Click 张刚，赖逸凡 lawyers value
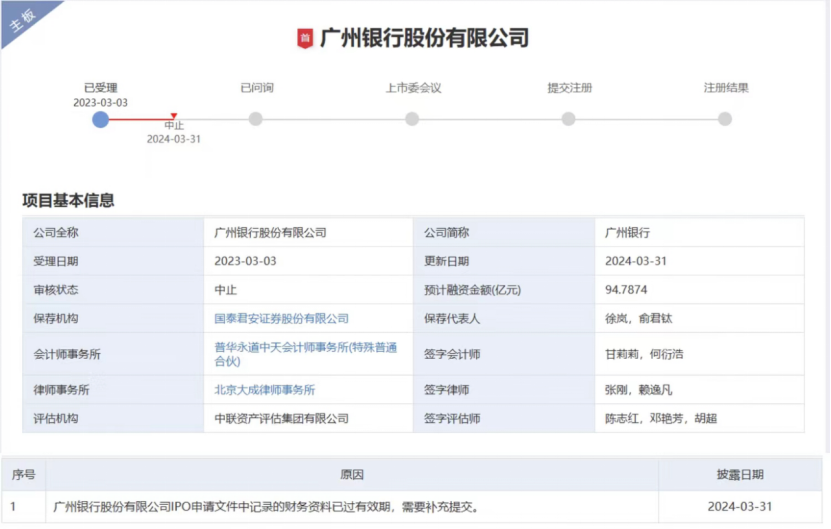 click(x=639, y=390)
